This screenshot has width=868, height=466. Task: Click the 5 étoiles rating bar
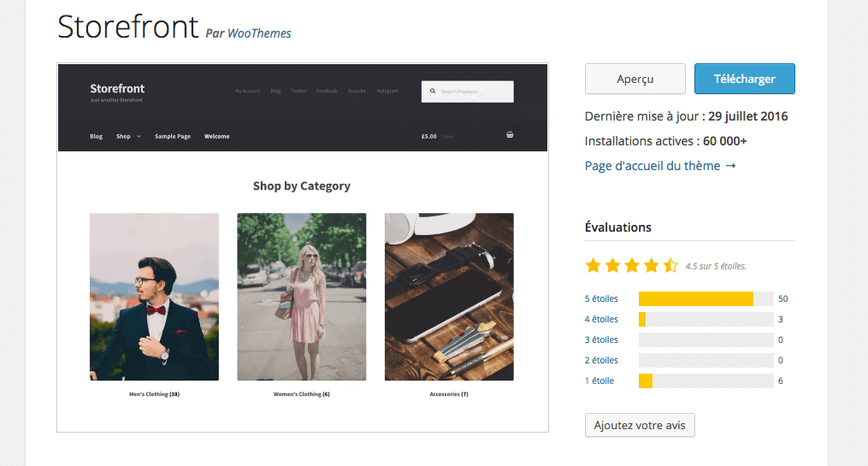[x=706, y=298]
